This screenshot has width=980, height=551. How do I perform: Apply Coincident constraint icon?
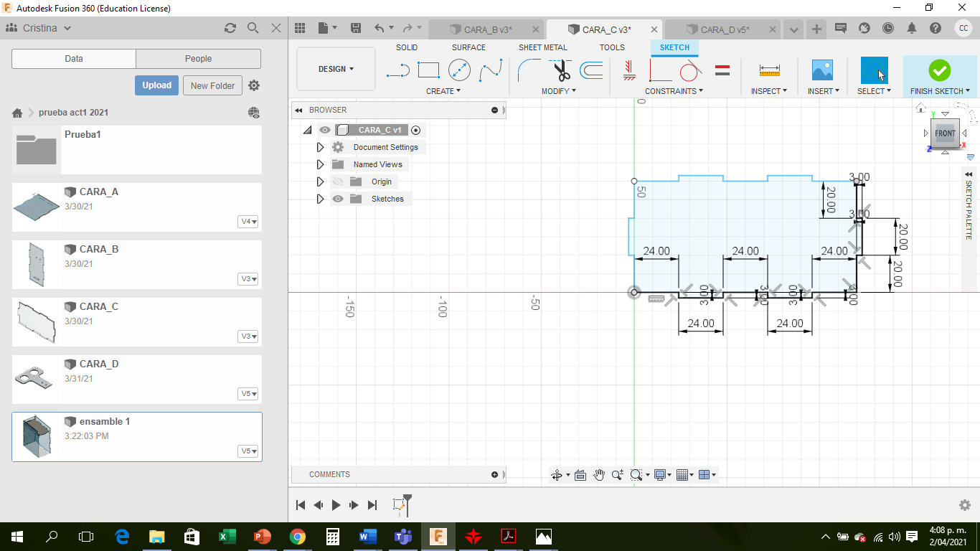click(x=629, y=70)
